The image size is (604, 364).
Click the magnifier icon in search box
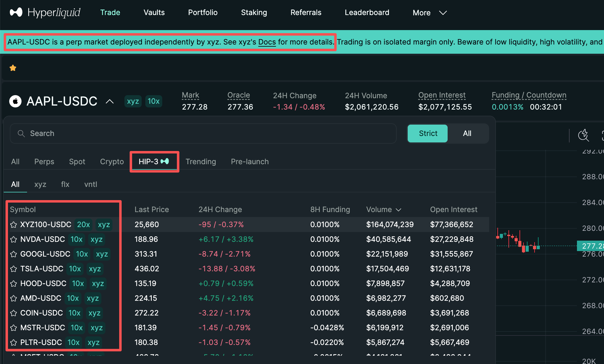coord(21,134)
